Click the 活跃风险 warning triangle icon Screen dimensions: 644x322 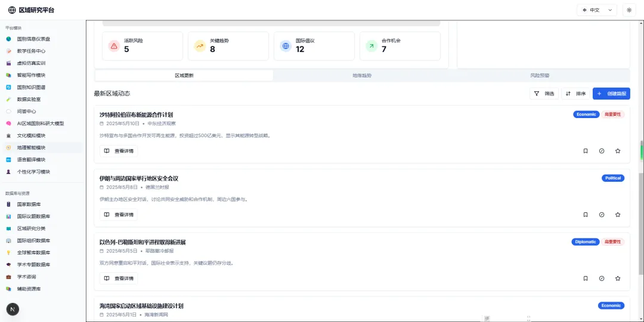(x=114, y=46)
